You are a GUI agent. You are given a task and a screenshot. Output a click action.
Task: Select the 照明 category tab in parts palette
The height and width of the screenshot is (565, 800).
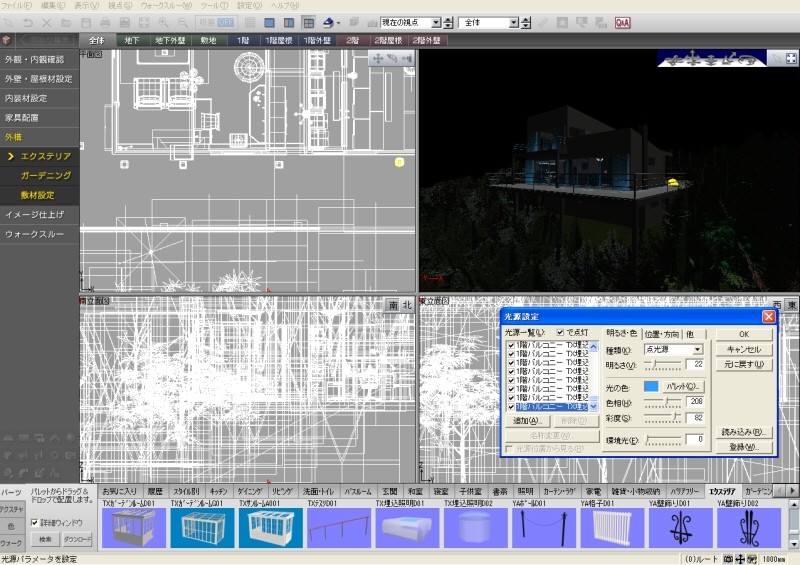pyautogui.click(x=525, y=492)
